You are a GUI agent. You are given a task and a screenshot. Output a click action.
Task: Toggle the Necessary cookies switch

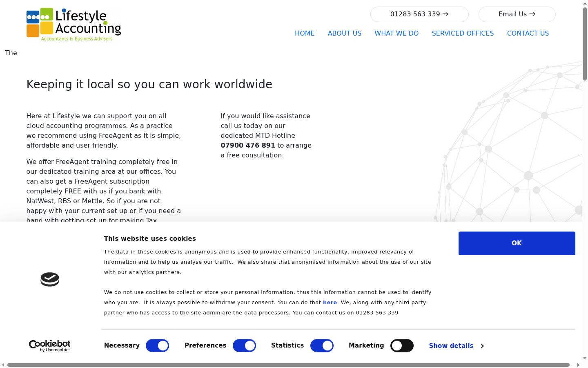click(x=157, y=346)
